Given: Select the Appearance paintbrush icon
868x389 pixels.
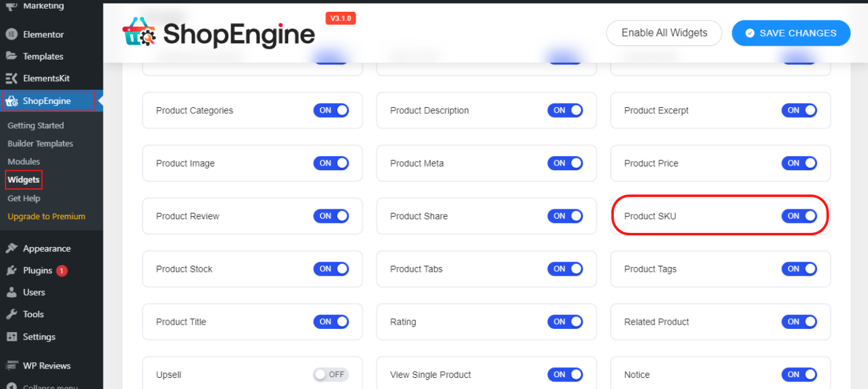Looking at the screenshot, I should click(x=12, y=248).
